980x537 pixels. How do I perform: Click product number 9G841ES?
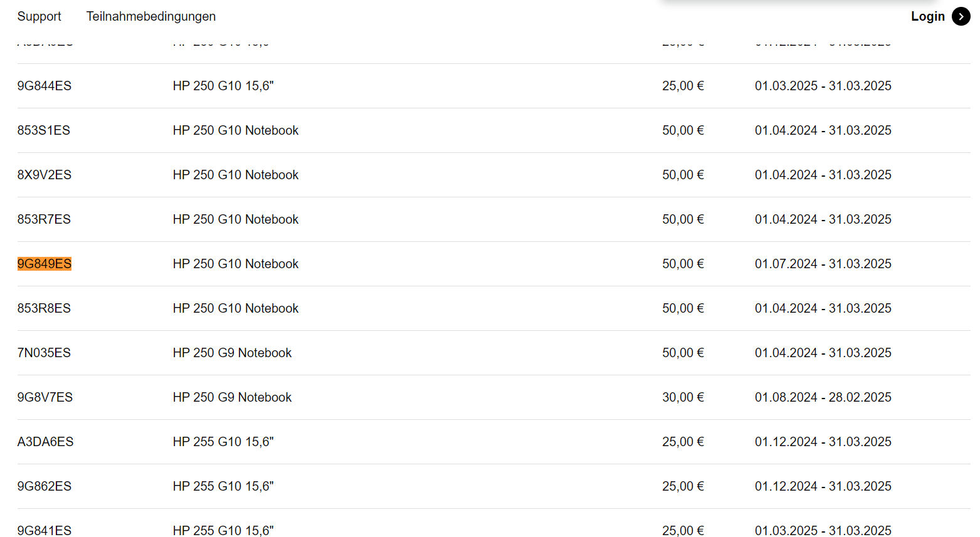[x=45, y=530]
